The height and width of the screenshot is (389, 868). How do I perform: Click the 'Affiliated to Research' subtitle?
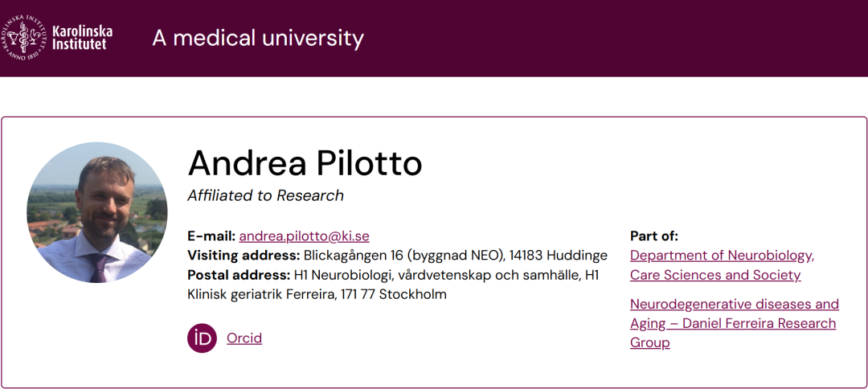[266, 195]
